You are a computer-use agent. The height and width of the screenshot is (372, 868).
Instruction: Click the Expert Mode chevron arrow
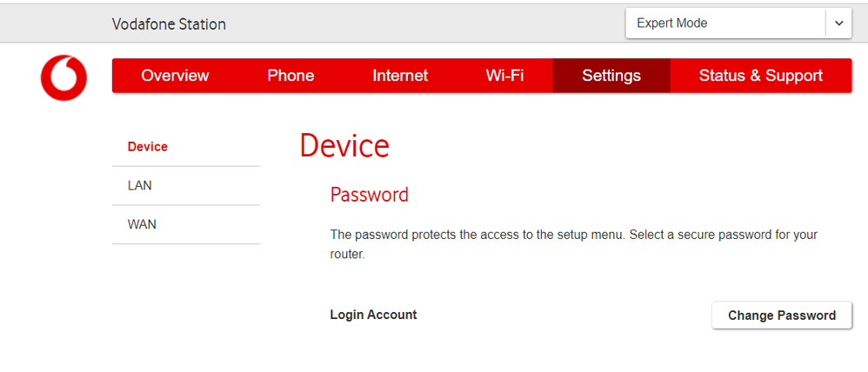click(x=838, y=23)
